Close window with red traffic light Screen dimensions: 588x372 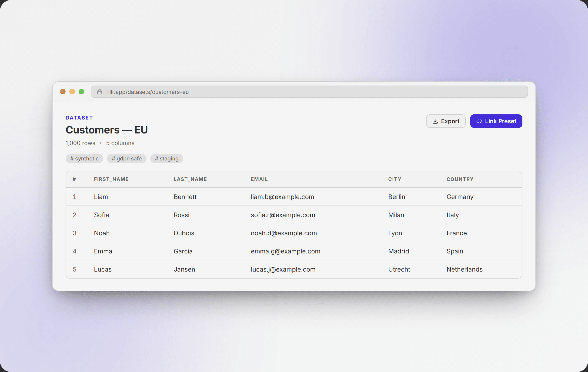point(63,92)
